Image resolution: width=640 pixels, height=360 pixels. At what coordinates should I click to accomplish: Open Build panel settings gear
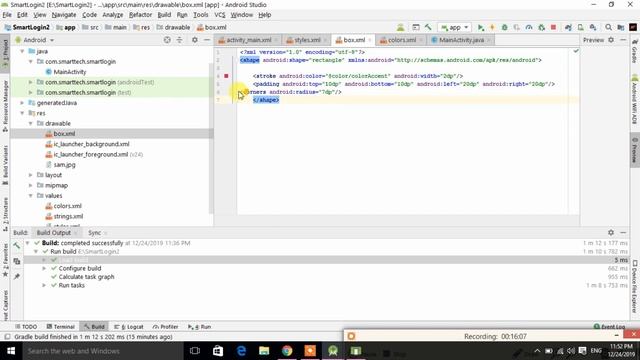pos(611,232)
